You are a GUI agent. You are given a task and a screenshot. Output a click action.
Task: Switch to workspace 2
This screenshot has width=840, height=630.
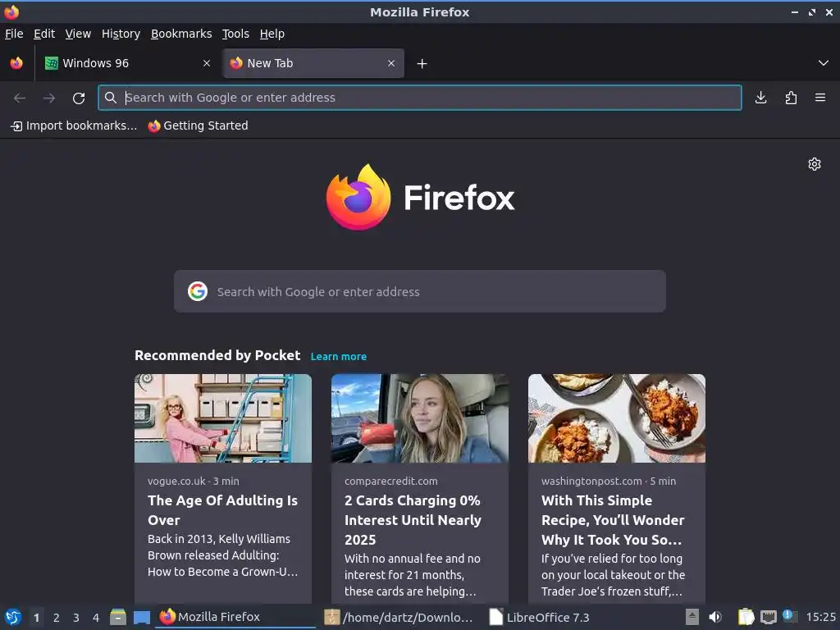pyautogui.click(x=57, y=618)
